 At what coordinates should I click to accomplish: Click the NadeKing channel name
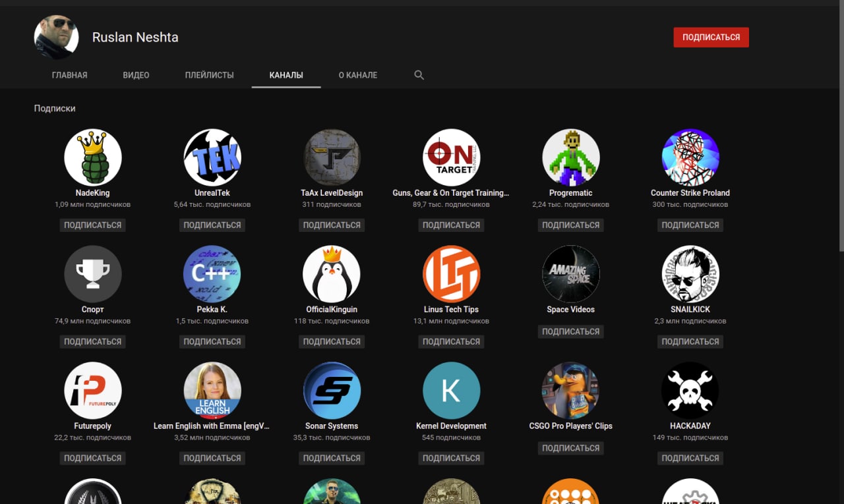93,193
